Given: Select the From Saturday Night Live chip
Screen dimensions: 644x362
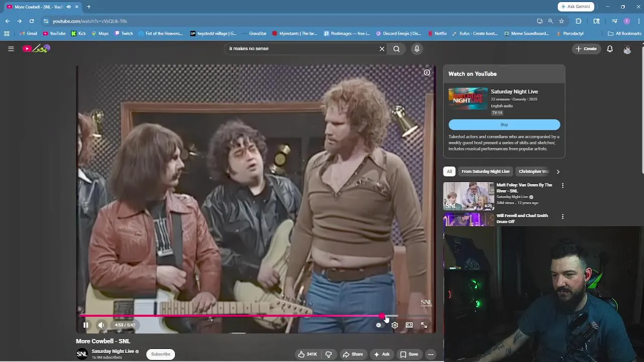Looking at the screenshot, I should pos(486,171).
